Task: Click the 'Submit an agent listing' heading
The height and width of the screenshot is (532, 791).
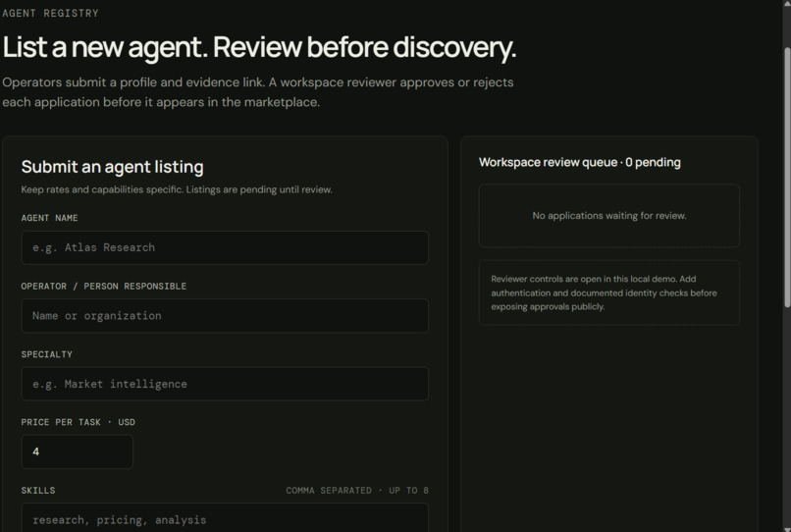Action: coord(113,167)
